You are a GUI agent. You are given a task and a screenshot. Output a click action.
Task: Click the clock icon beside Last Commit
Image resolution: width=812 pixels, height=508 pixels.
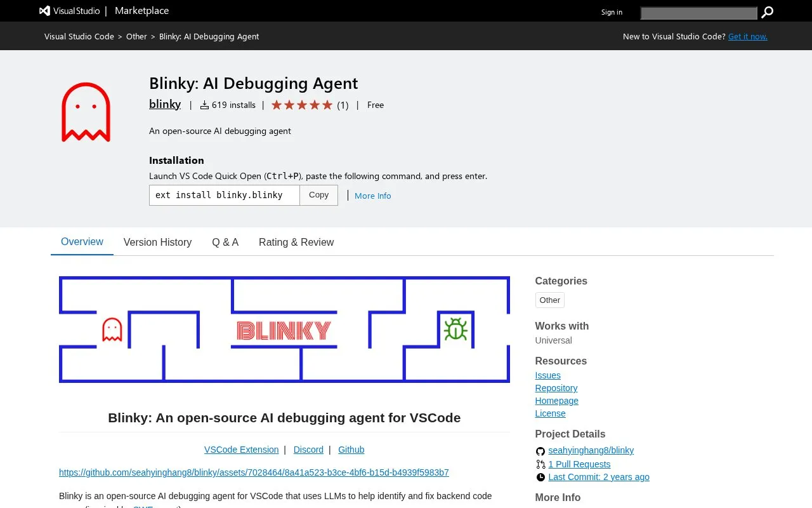[540, 477]
